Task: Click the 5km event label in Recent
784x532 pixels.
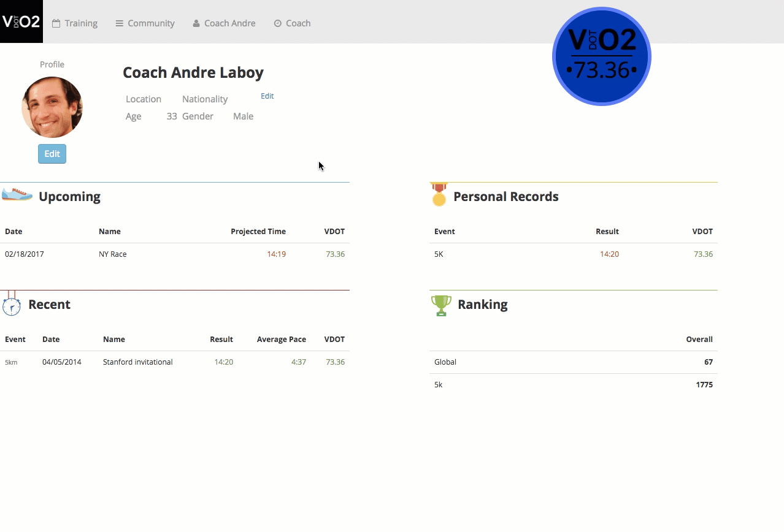Action: pyautogui.click(x=11, y=362)
